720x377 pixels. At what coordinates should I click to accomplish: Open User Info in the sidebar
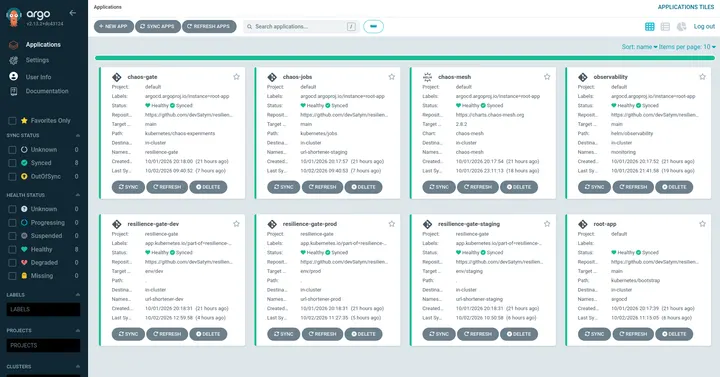coord(38,77)
